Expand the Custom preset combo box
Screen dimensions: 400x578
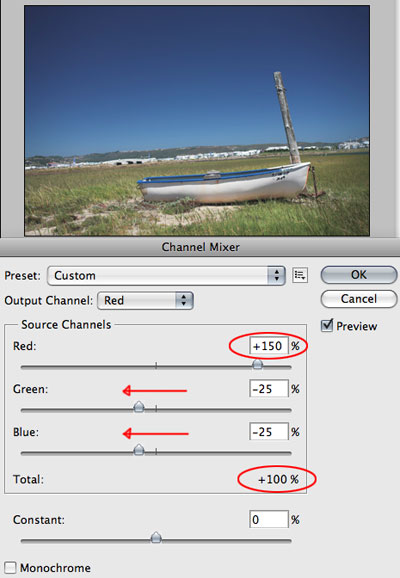pyautogui.click(x=166, y=275)
